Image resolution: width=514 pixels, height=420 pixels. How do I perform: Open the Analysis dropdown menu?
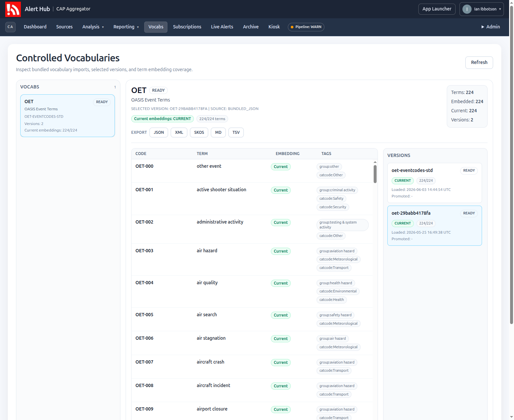[x=93, y=27]
